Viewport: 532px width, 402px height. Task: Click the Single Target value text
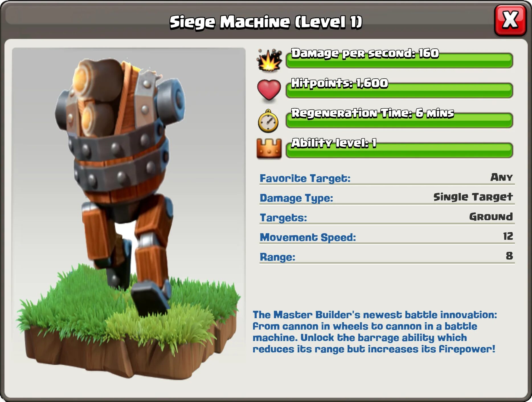(x=473, y=197)
